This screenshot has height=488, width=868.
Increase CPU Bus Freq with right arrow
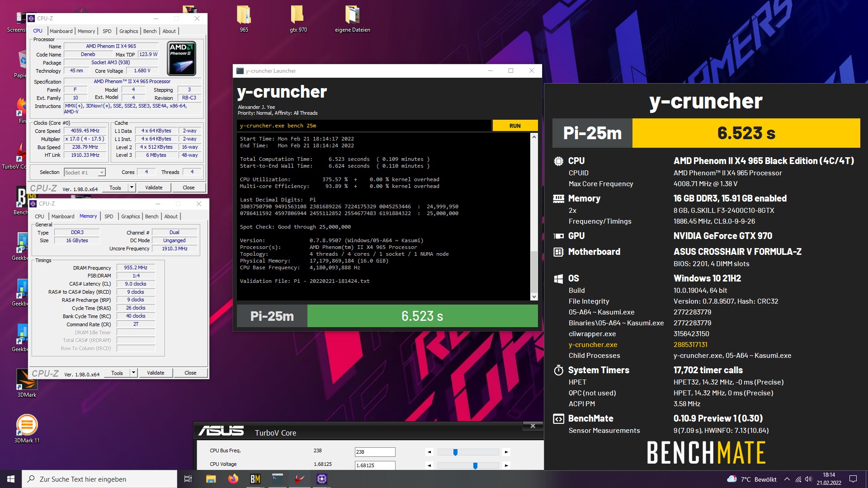tap(506, 452)
